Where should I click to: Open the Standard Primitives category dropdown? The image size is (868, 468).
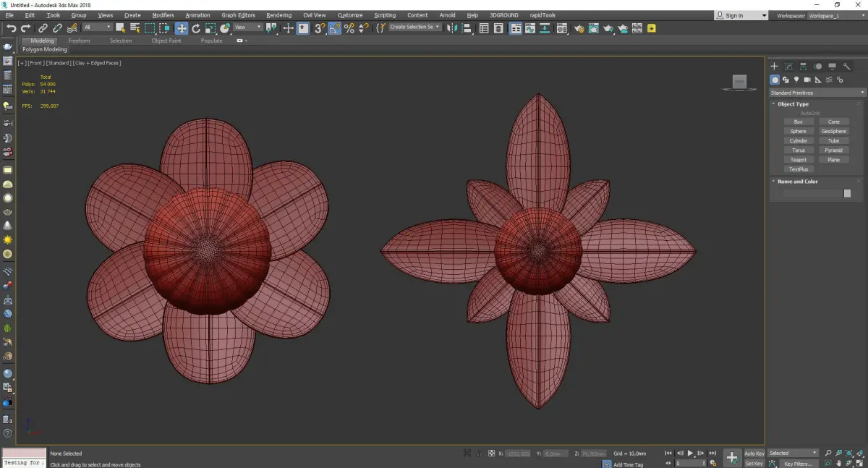[817, 93]
